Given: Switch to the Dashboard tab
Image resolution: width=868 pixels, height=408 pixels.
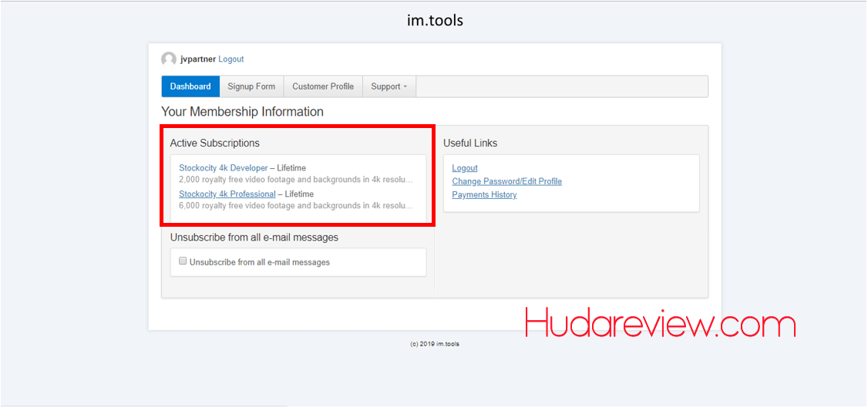Looking at the screenshot, I should click(190, 86).
